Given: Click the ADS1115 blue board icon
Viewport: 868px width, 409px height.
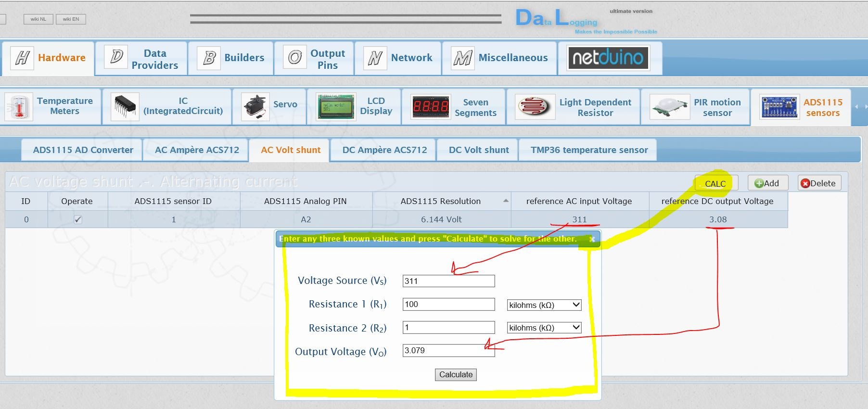Looking at the screenshot, I should coord(779,107).
